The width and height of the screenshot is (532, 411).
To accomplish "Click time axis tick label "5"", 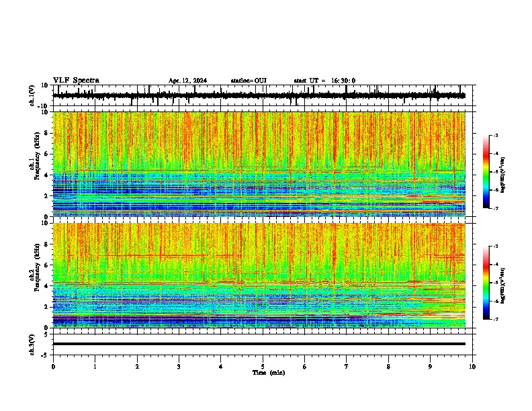I will pos(263,367).
